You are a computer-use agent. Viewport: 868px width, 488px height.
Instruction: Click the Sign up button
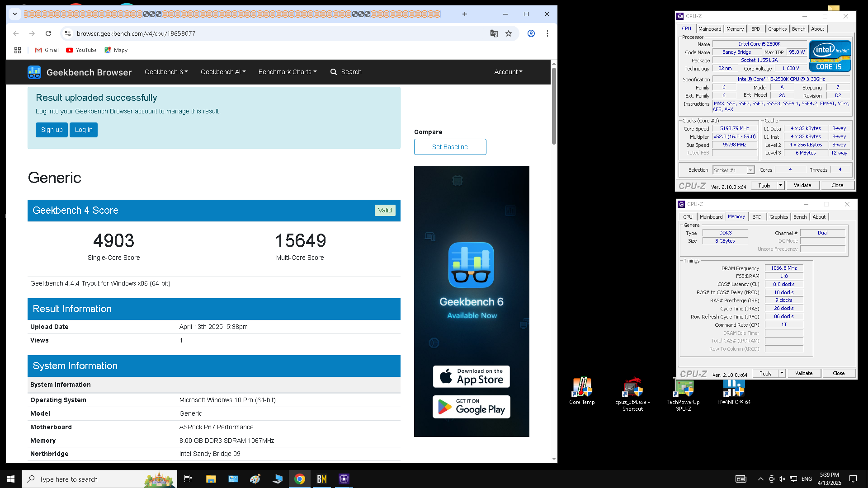[x=52, y=130]
